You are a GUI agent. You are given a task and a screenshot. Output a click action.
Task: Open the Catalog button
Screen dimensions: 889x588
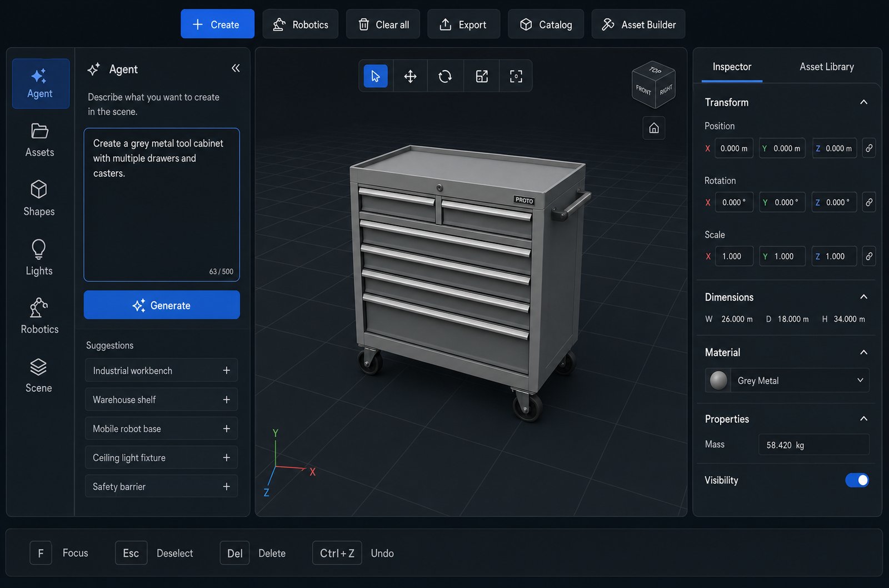(546, 24)
